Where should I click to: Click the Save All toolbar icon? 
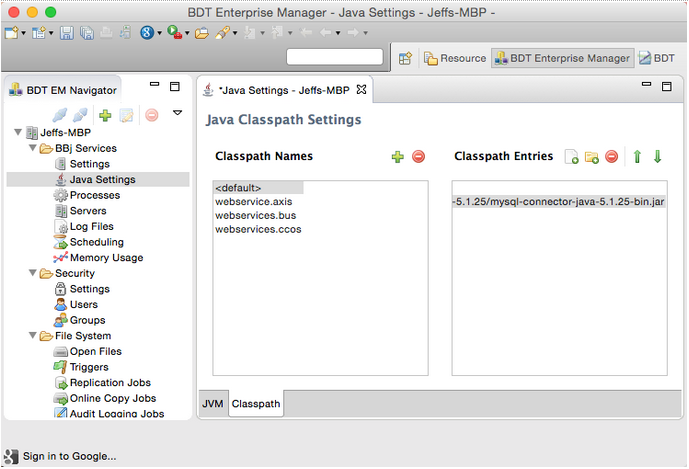coord(87,33)
